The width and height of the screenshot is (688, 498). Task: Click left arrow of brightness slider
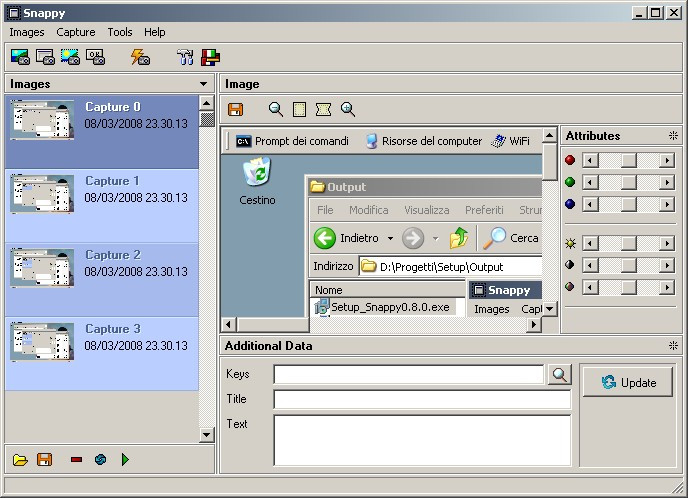coord(590,244)
